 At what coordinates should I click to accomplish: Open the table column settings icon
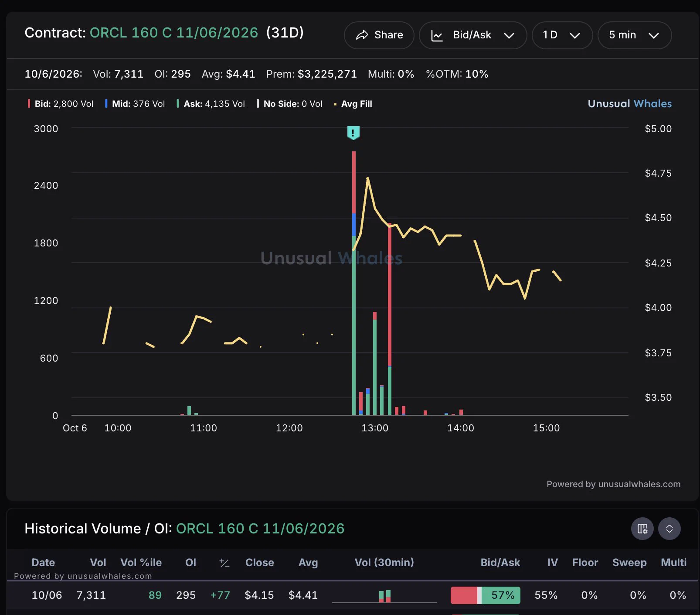coord(642,529)
